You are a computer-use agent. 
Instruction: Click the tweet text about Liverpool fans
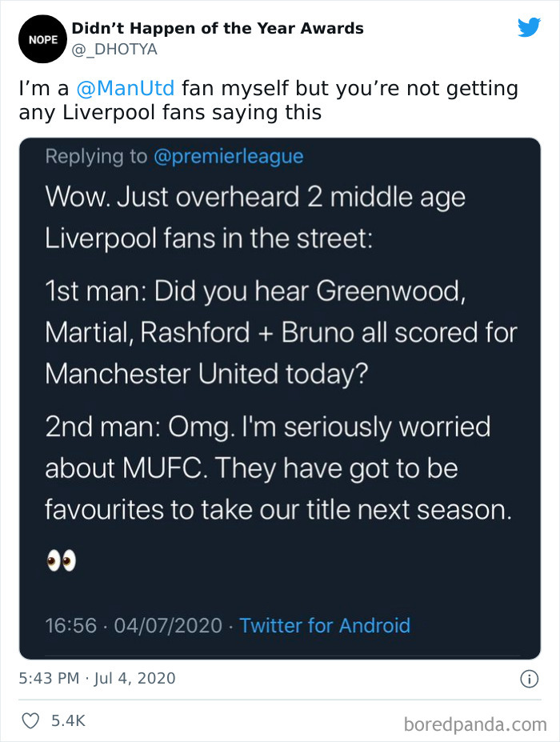264,98
